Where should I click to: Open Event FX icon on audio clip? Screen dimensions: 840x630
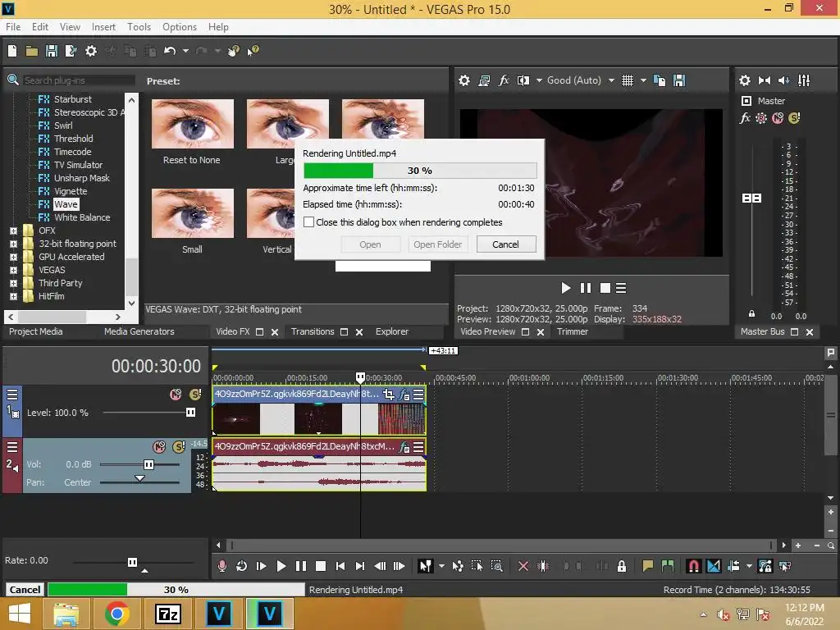coord(404,447)
